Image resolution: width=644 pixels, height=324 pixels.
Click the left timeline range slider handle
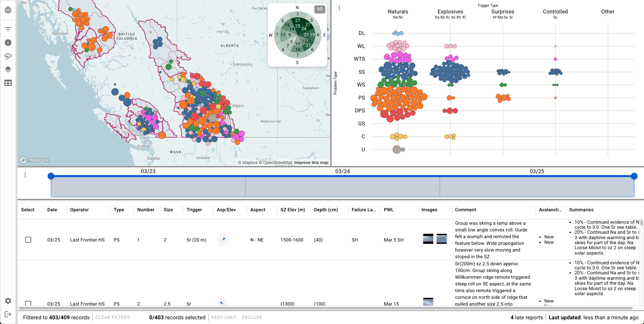click(x=51, y=176)
